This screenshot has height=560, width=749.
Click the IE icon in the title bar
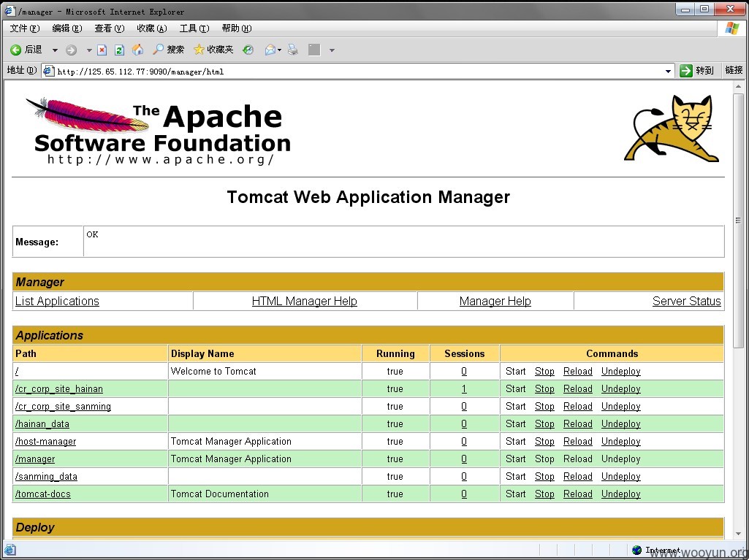[x=9, y=10]
